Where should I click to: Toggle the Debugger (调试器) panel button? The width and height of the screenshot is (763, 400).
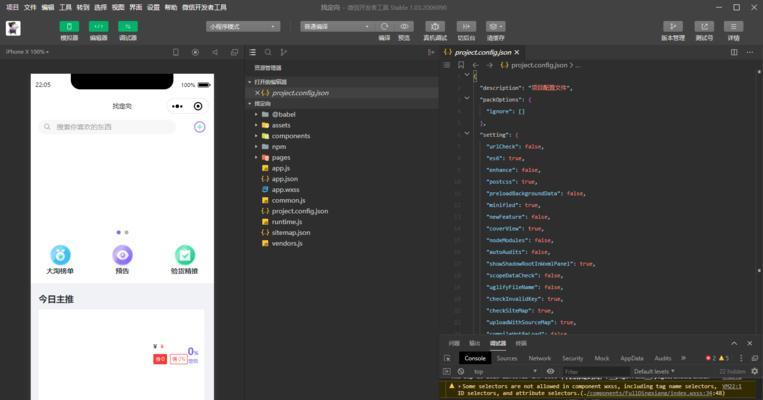click(127, 26)
